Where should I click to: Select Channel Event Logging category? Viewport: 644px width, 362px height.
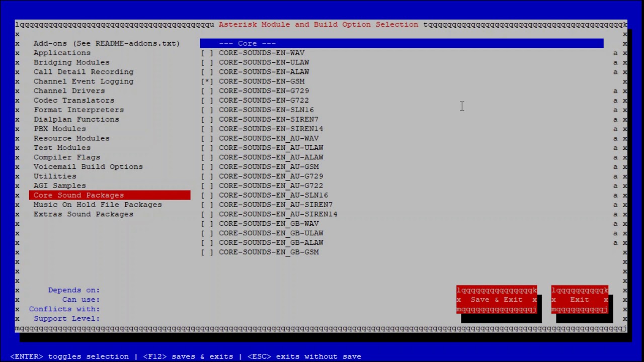(x=84, y=81)
